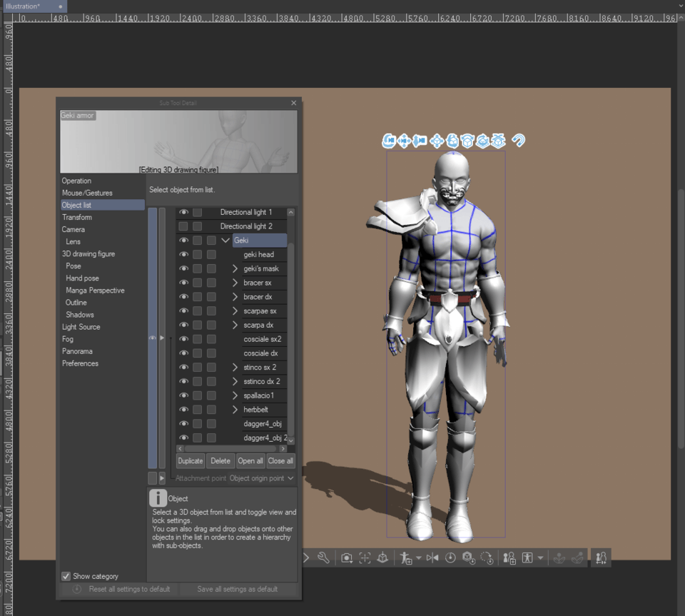Click the next arrow on object launcher
This screenshot has width=685, height=616.
coord(306,558)
